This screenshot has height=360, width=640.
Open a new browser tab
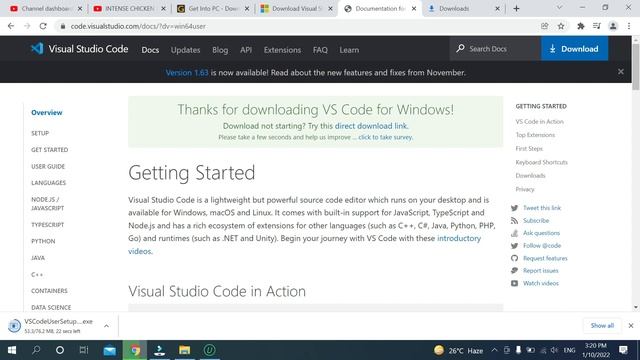coord(516,9)
